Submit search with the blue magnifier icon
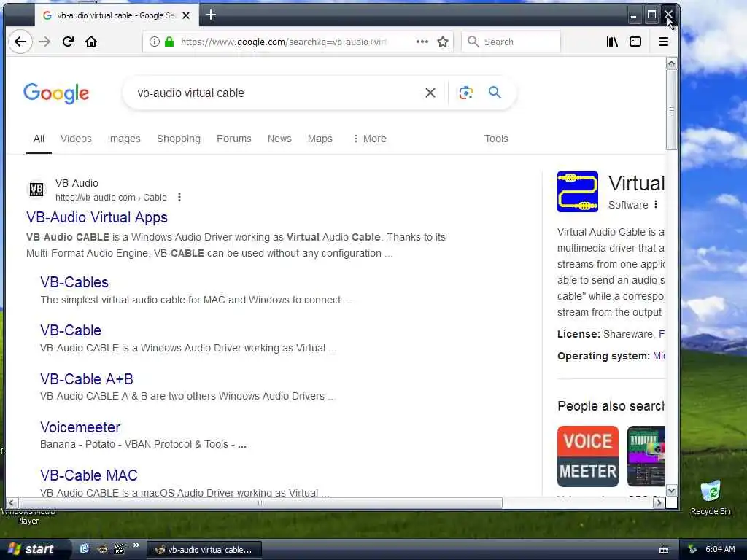 click(495, 93)
